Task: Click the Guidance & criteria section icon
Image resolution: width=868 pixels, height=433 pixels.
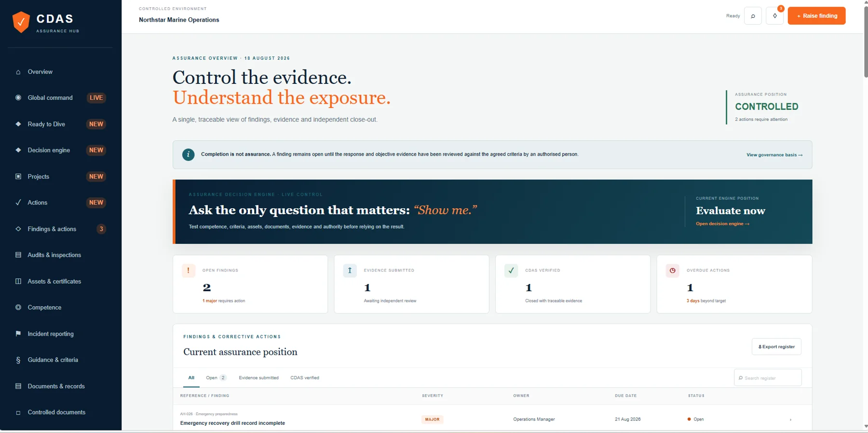Action: (x=18, y=360)
